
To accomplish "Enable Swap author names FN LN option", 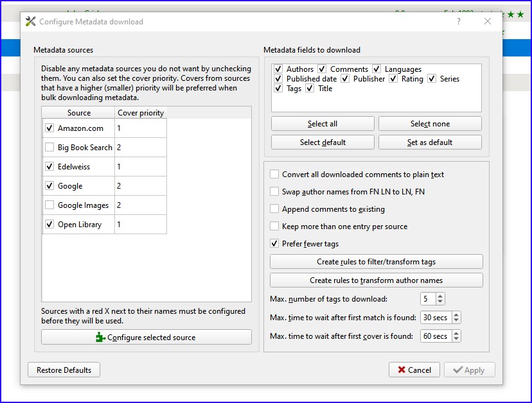I will click(x=274, y=191).
